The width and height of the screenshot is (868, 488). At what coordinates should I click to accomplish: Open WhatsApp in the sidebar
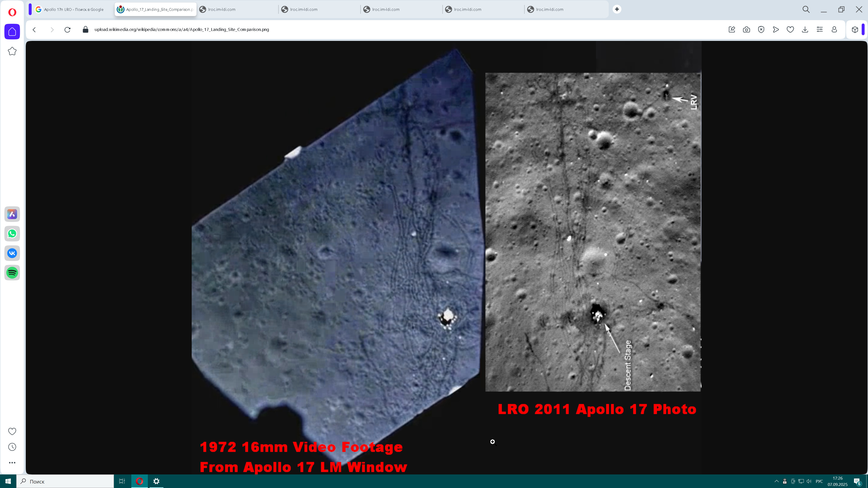12,234
